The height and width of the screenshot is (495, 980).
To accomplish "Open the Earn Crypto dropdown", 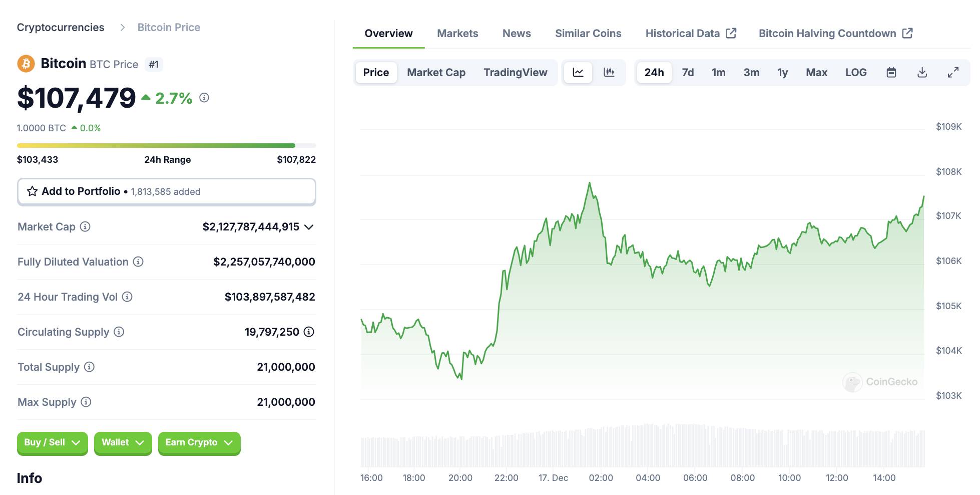I will coord(199,443).
